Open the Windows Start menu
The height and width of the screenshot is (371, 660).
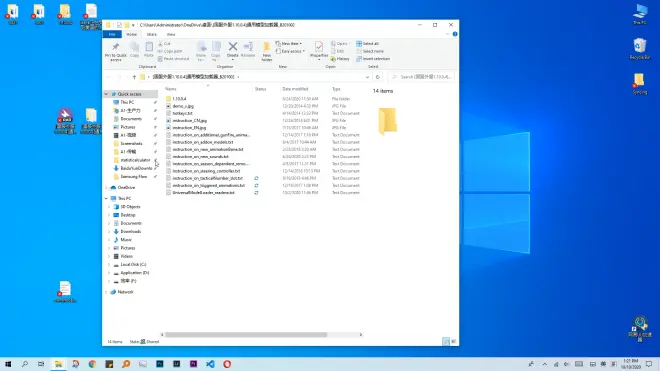tap(8, 364)
